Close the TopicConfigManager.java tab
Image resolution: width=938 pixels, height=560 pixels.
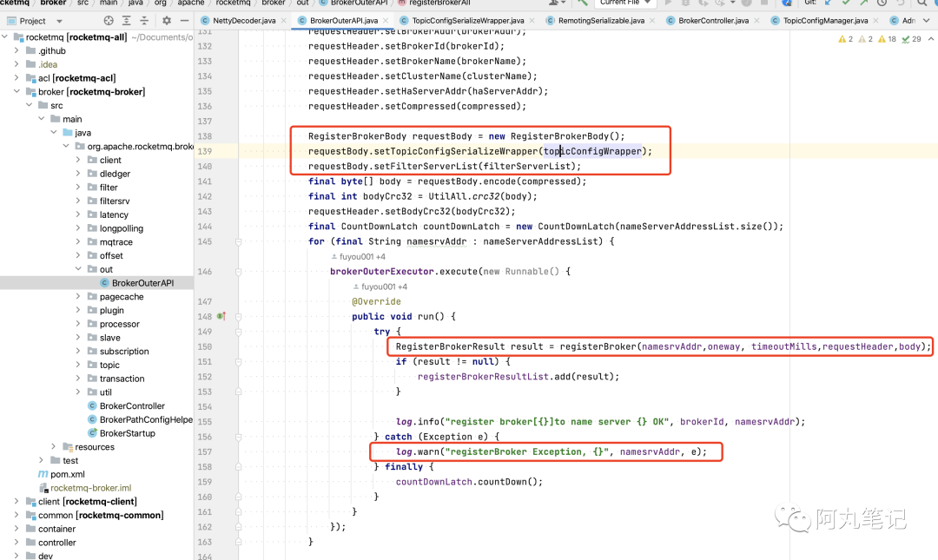tap(875, 20)
